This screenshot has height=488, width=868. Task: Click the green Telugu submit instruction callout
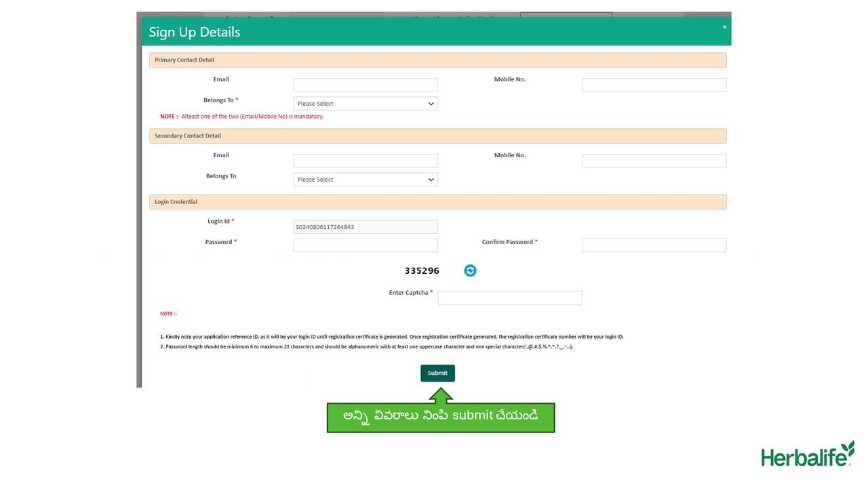[x=441, y=417]
